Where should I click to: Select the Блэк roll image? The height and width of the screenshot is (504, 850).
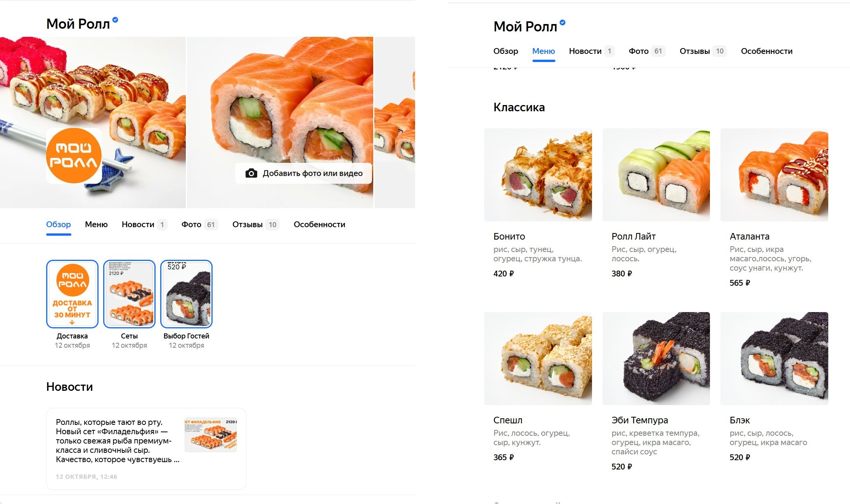coord(774,359)
